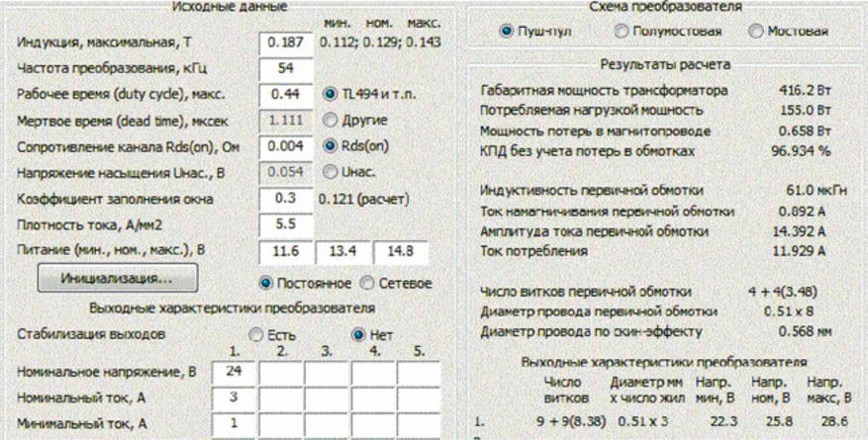868x440 pixels.
Task: Edit the minimum supply voltage field
Action: click(x=284, y=252)
